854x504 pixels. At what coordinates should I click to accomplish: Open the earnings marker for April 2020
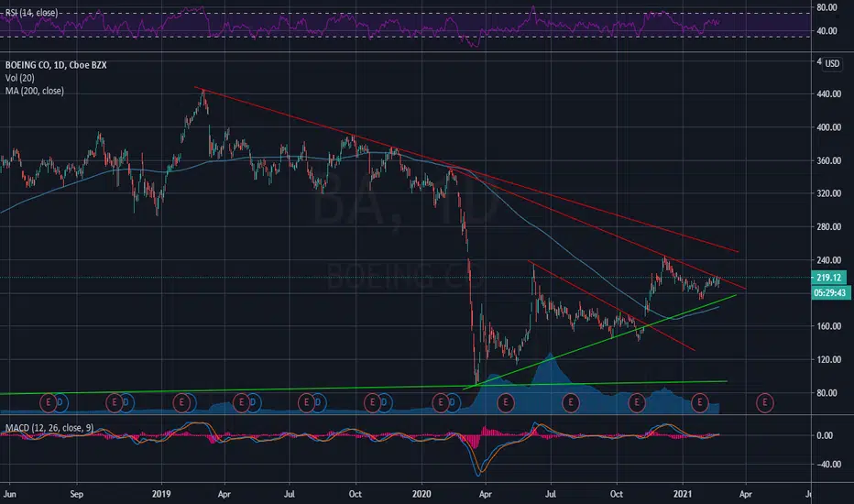coord(506,402)
